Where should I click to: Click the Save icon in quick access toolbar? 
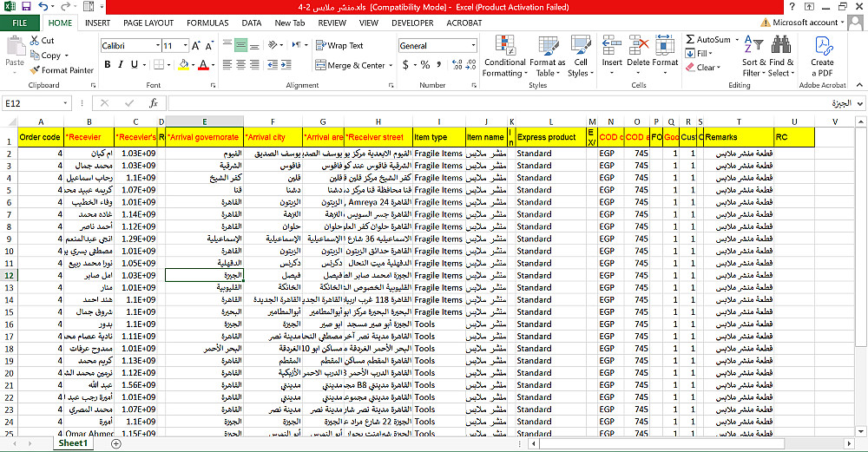[x=26, y=7]
